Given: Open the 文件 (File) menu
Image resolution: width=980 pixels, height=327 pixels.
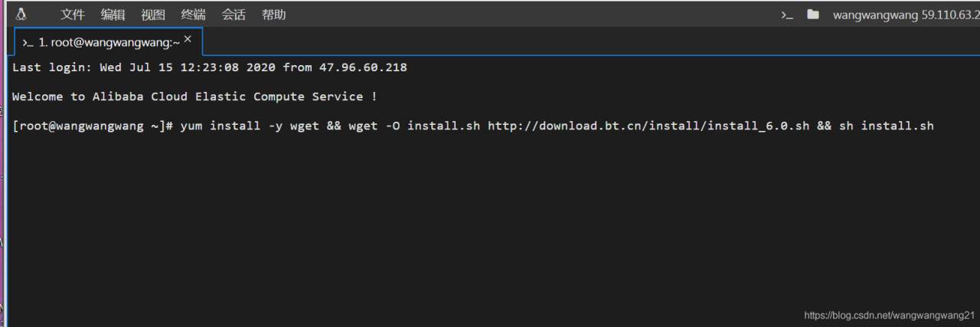Looking at the screenshot, I should [73, 15].
